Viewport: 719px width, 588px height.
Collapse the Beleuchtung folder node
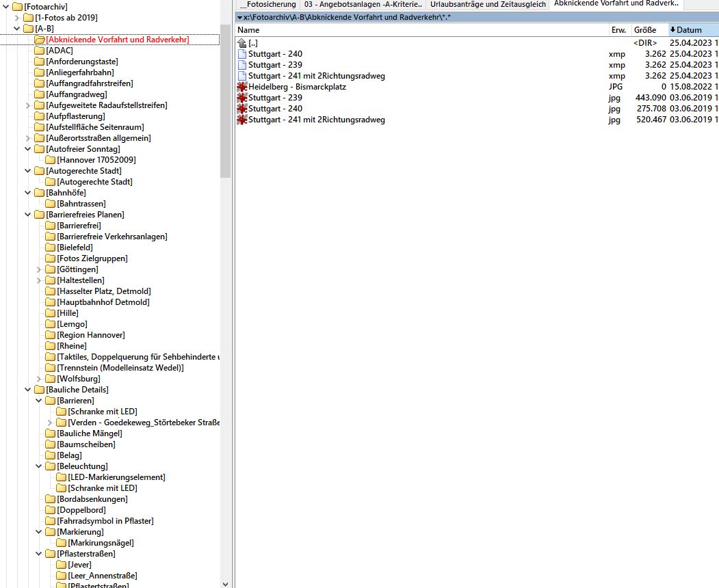39,466
